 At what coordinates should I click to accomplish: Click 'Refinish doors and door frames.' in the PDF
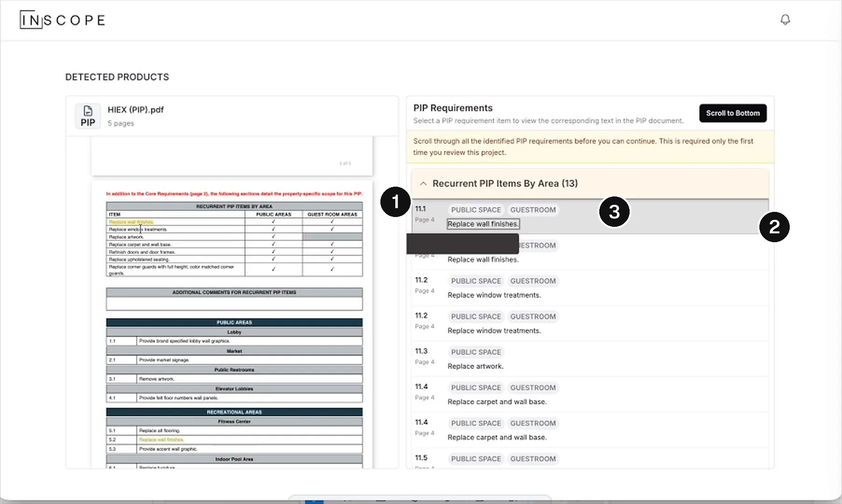(x=142, y=252)
